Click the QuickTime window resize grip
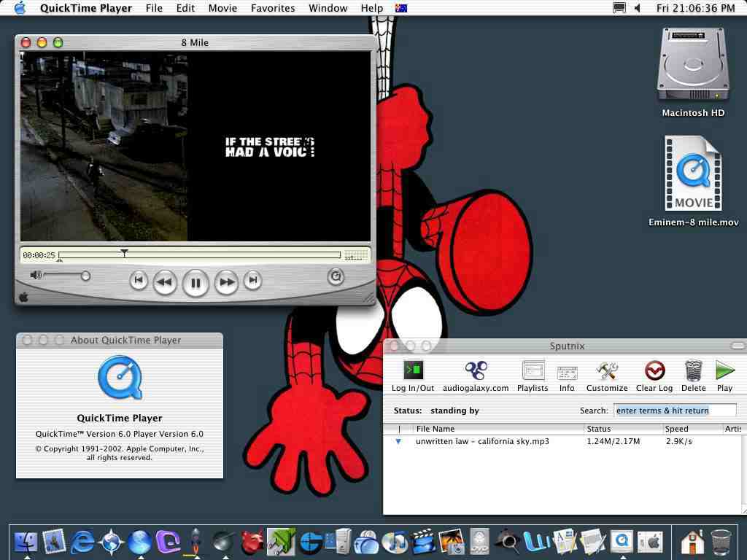 pos(368,297)
